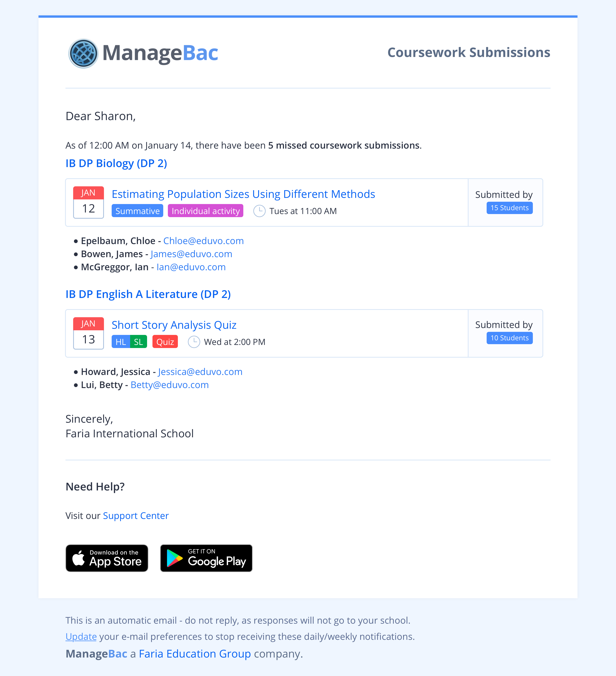
Task: Open the Estimating Population Sizes task link
Action: [244, 194]
